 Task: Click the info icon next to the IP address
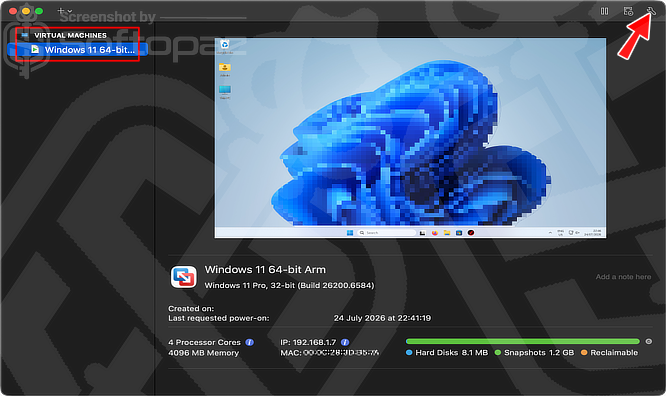[x=345, y=342]
